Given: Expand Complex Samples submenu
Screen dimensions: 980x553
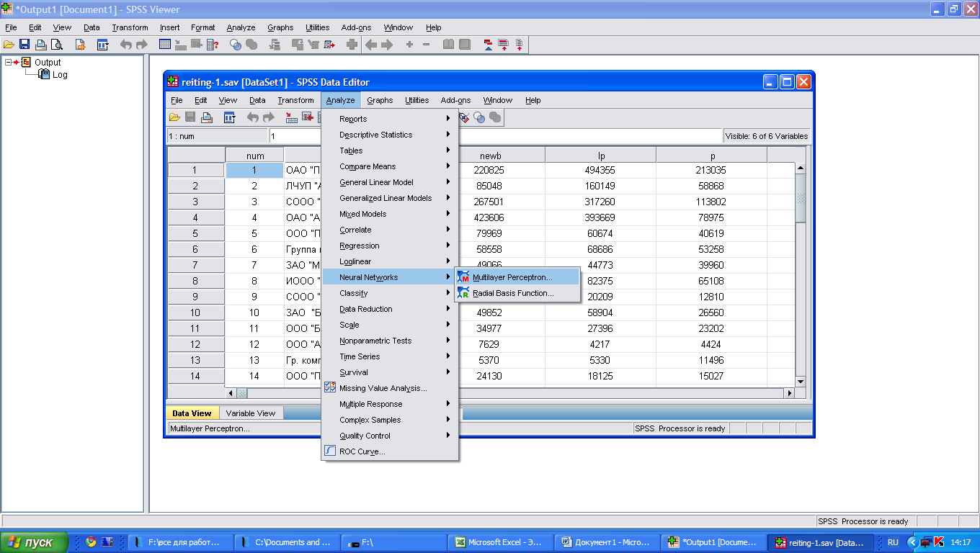Looking at the screenshot, I should [389, 420].
